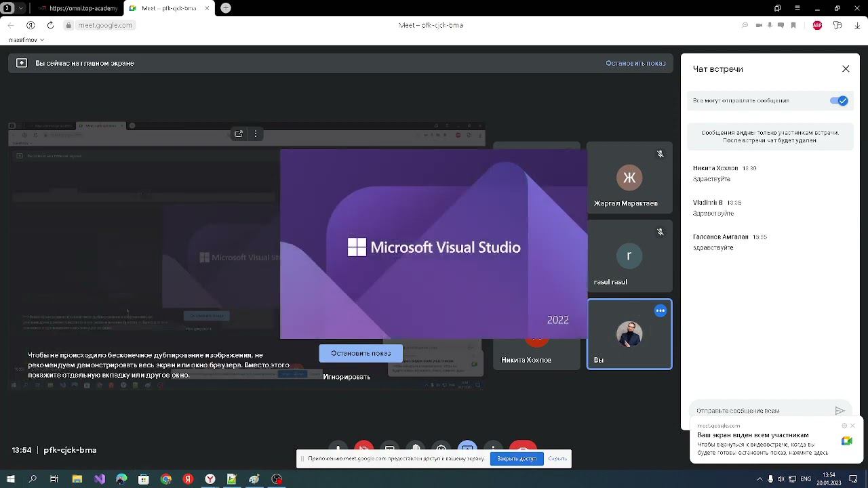Close the 'Ваш экран виден' notification

pyautogui.click(x=852, y=426)
